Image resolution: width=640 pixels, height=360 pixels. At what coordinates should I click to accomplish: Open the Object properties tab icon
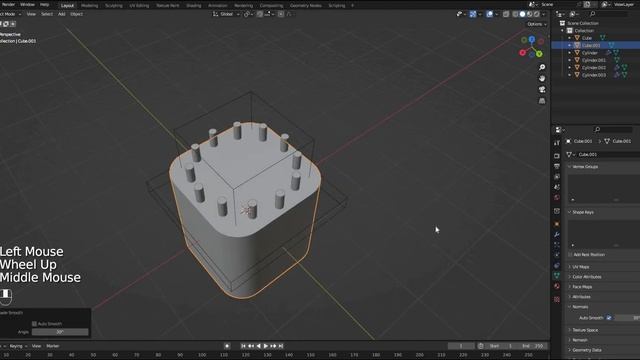(557, 224)
